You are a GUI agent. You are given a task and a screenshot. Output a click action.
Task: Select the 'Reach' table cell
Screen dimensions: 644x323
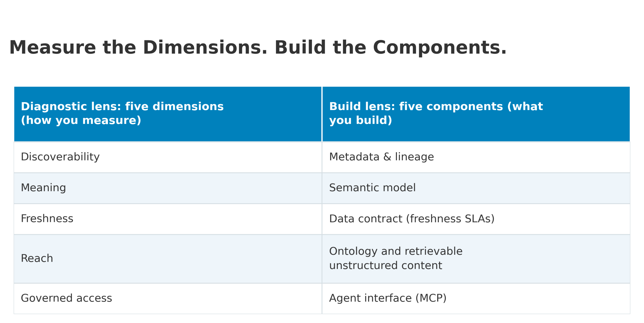coord(168,259)
